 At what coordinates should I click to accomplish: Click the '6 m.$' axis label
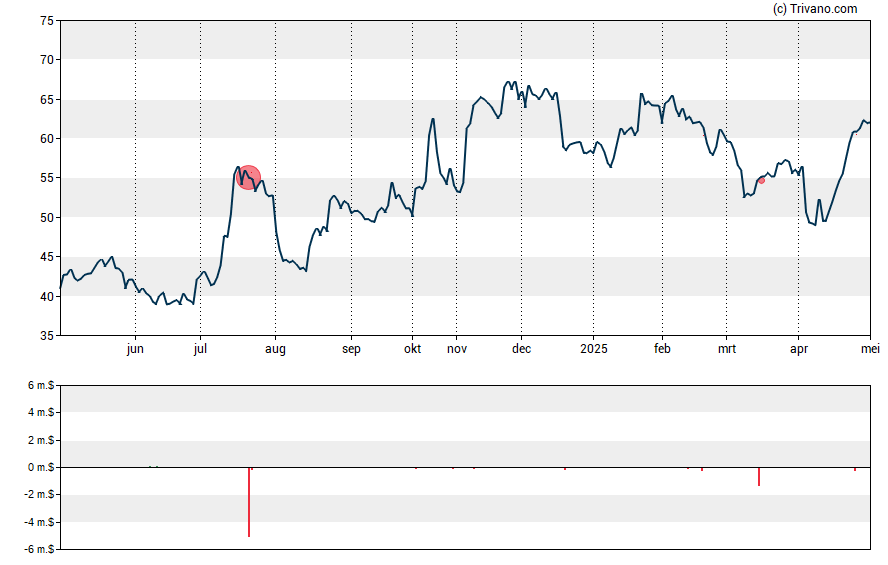(41, 386)
